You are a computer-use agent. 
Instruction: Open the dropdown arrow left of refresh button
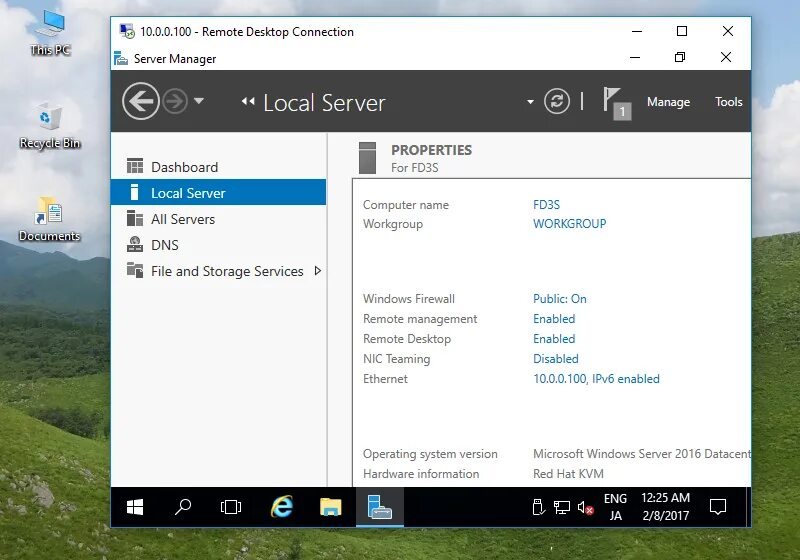531,101
